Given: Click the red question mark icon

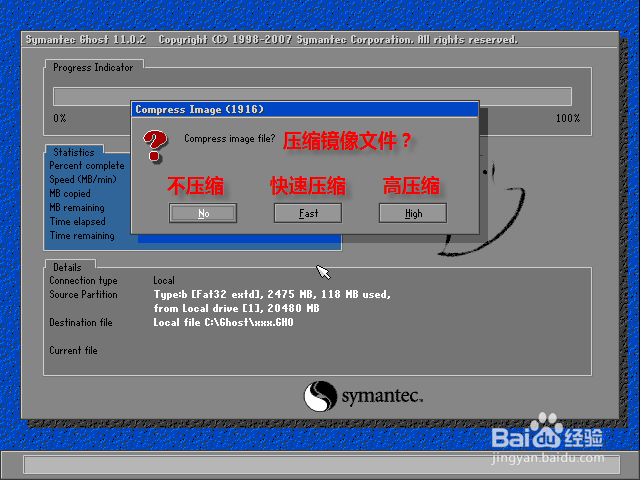Looking at the screenshot, I should (x=155, y=146).
